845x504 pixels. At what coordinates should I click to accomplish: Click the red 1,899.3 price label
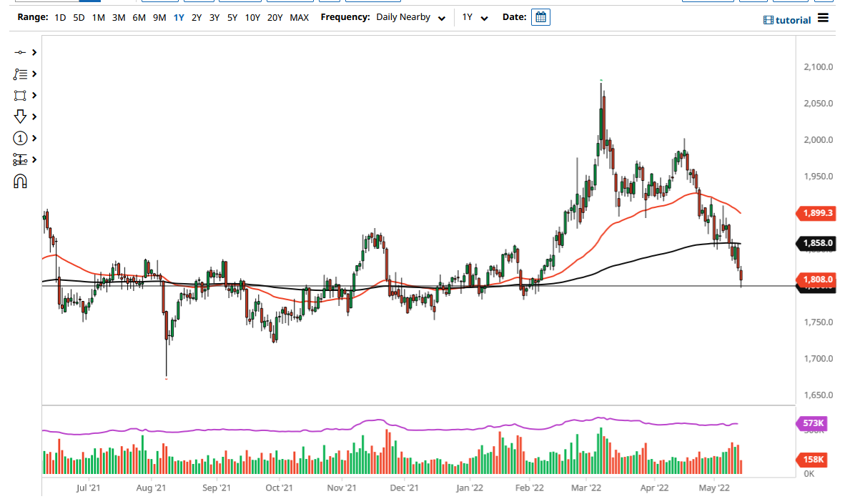tap(816, 213)
